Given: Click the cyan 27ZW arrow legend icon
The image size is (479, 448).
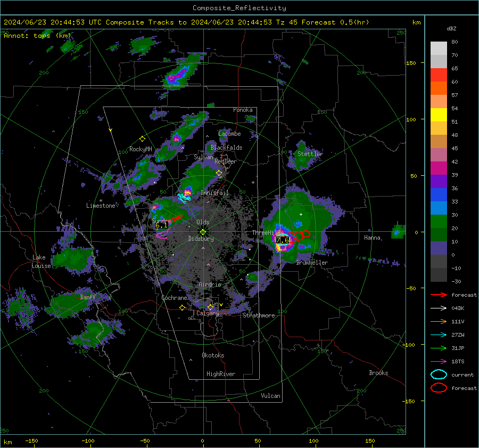Looking at the screenshot, I should click(x=439, y=335).
